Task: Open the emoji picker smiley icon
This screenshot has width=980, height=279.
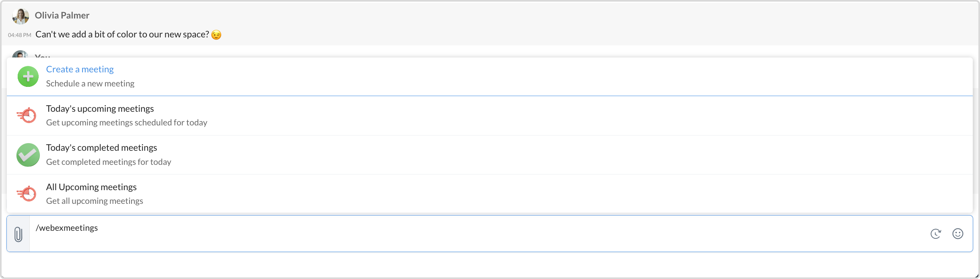Action: pos(958,234)
